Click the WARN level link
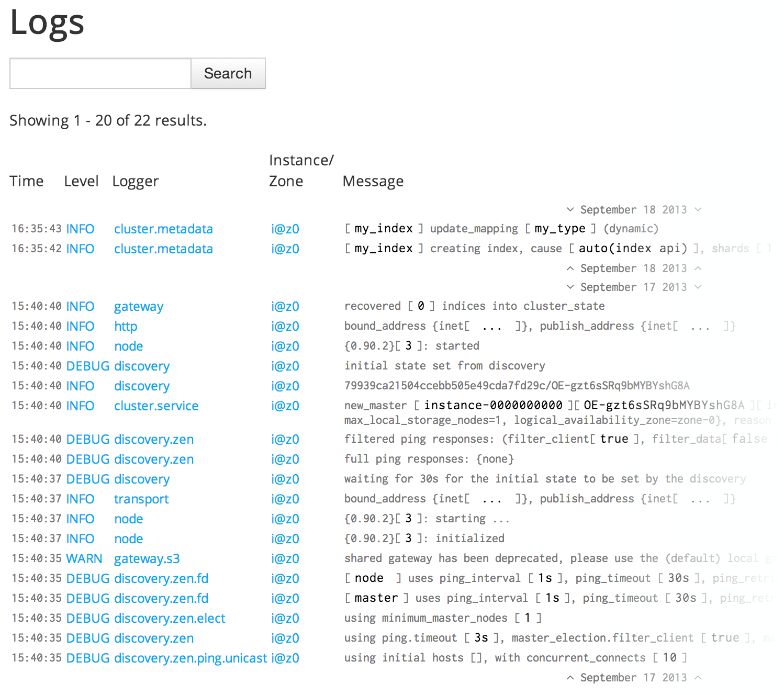The height and width of the screenshot is (695, 784). point(84,558)
